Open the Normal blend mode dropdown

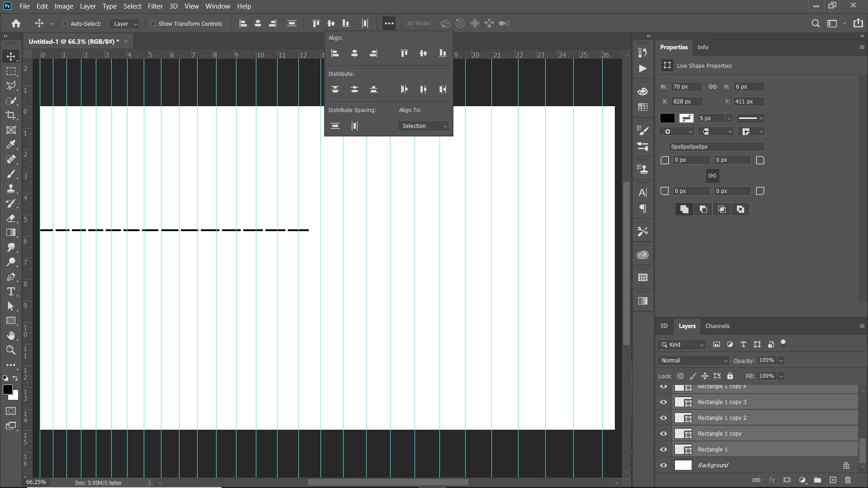pyautogui.click(x=693, y=361)
